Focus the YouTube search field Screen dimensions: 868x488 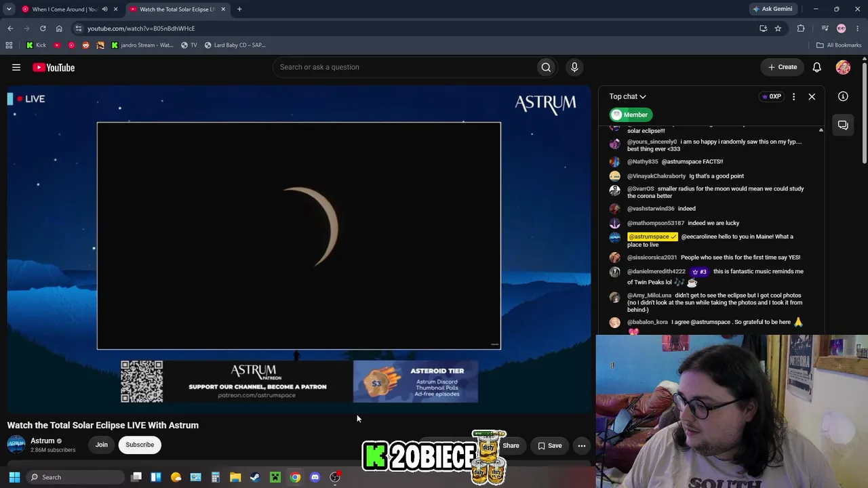click(x=403, y=67)
